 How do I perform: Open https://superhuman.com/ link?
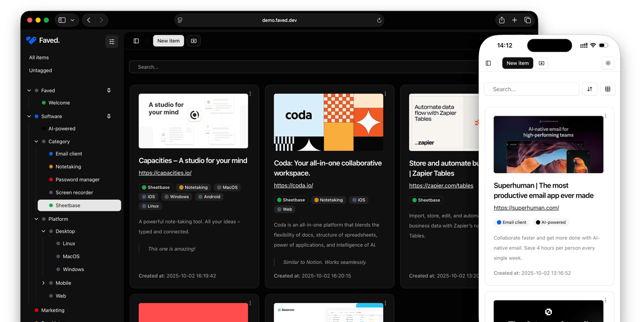click(x=526, y=208)
